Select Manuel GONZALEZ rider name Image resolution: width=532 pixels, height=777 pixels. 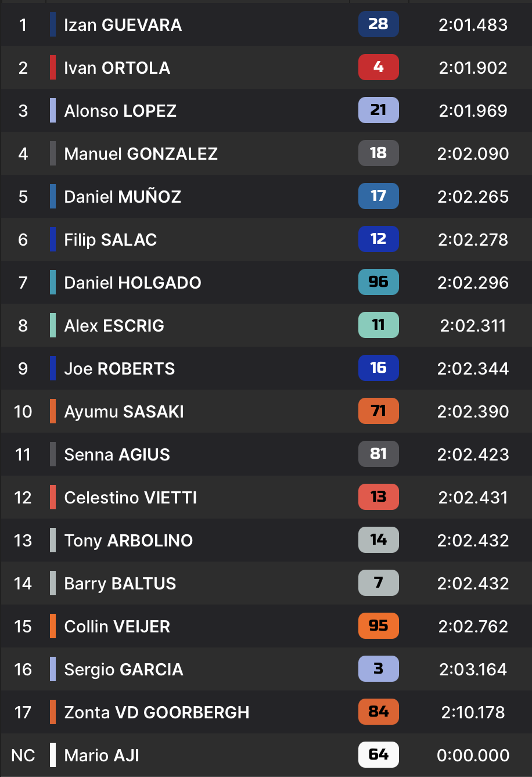pyautogui.click(x=141, y=154)
